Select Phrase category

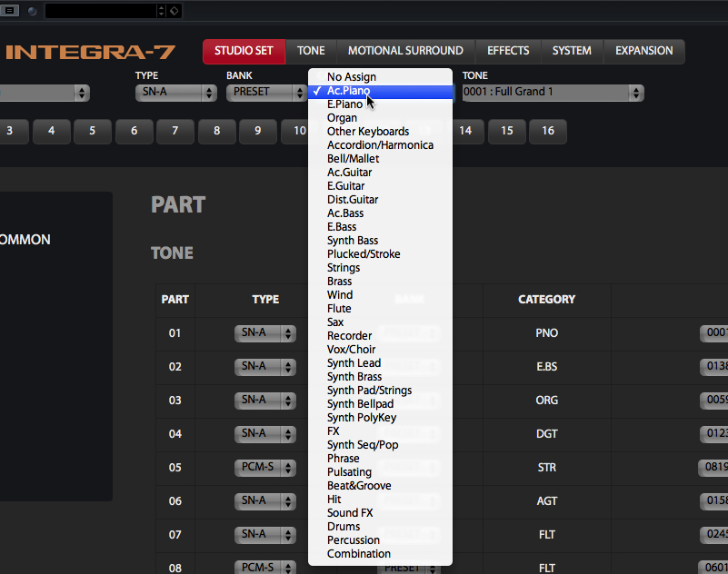pyautogui.click(x=380, y=459)
